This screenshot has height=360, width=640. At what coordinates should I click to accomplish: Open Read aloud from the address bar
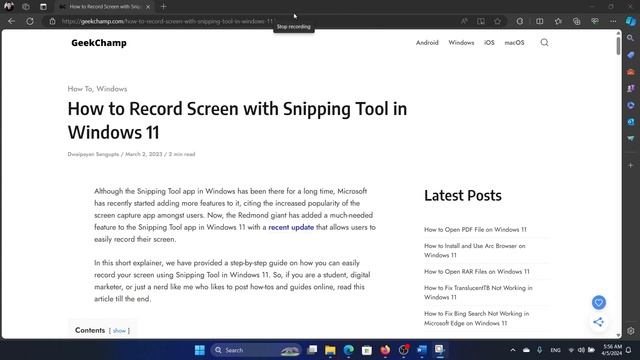(x=464, y=21)
